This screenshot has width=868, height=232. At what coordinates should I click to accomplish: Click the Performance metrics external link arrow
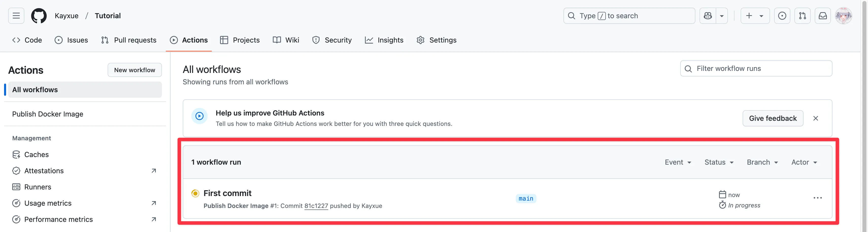(154, 219)
